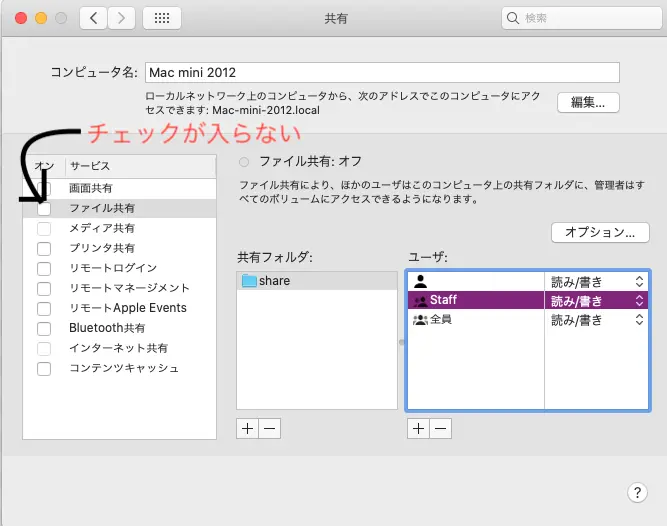
Task: Open 全員 permission dropdown
Action: 596,320
